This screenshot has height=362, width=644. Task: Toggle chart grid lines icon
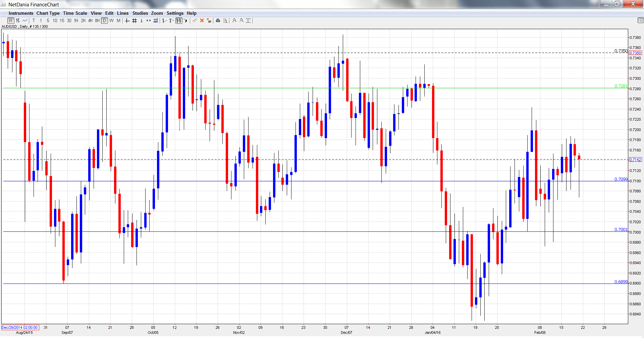(x=135, y=21)
